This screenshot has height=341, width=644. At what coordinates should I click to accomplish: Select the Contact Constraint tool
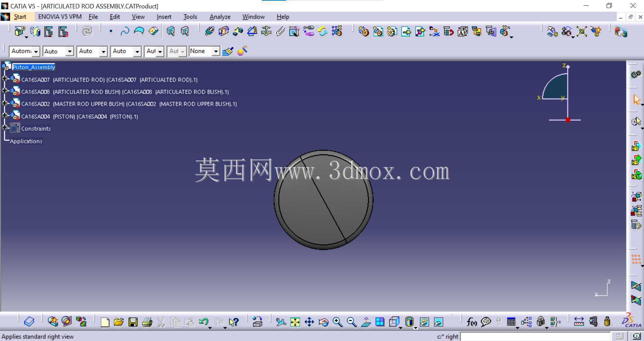pyautogui.click(x=224, y=32)
